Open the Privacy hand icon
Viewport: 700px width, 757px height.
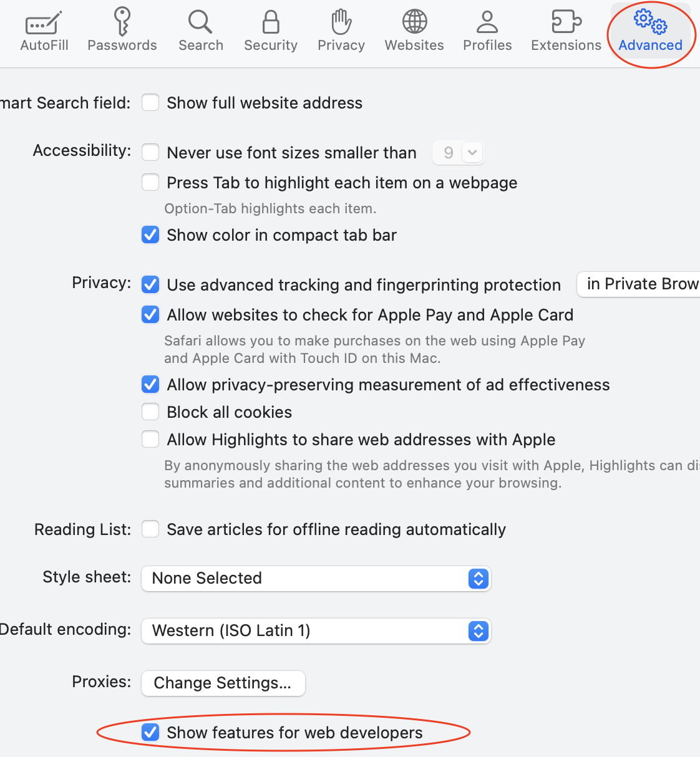pos(341,22)
